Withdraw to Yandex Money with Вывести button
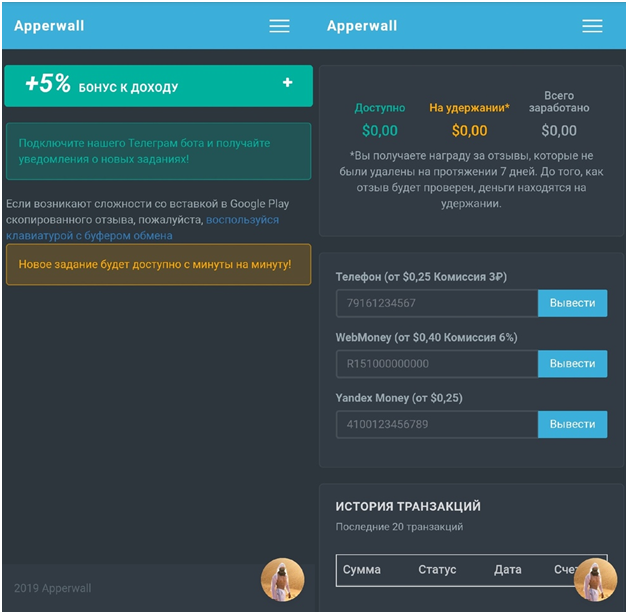The width and height of the screenshot is (628, 614). point(572,424)
